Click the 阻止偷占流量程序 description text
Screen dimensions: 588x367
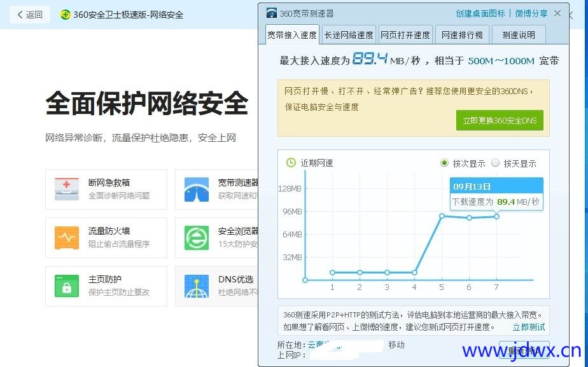pos(119,244)
